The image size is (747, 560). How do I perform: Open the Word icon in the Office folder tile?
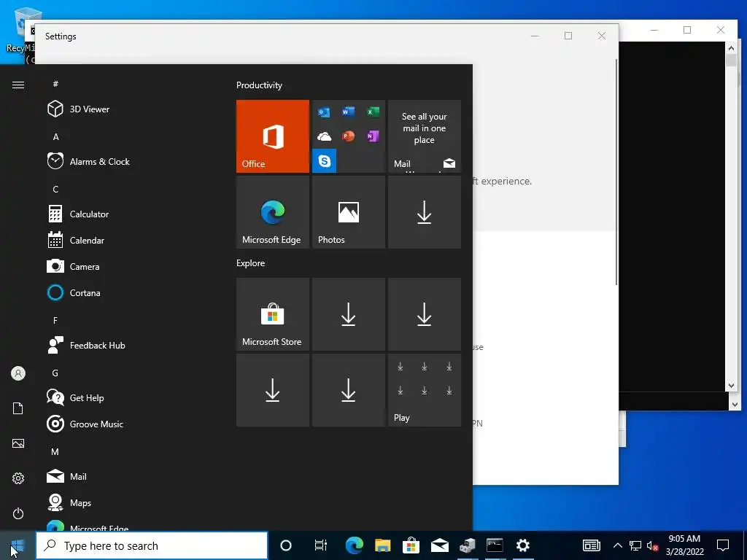point(348,112)
